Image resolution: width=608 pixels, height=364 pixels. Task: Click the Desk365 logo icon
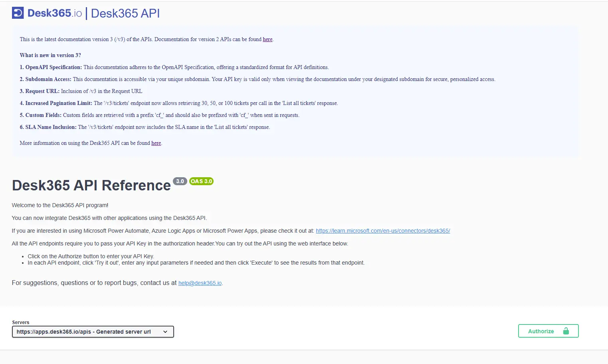[18, 13]
